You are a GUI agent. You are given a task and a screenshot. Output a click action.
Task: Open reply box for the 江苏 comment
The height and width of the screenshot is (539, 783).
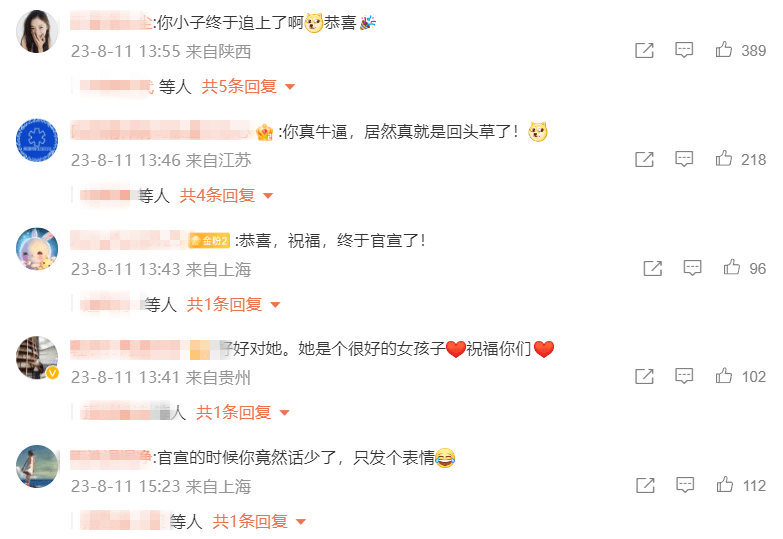coord(684,159)
